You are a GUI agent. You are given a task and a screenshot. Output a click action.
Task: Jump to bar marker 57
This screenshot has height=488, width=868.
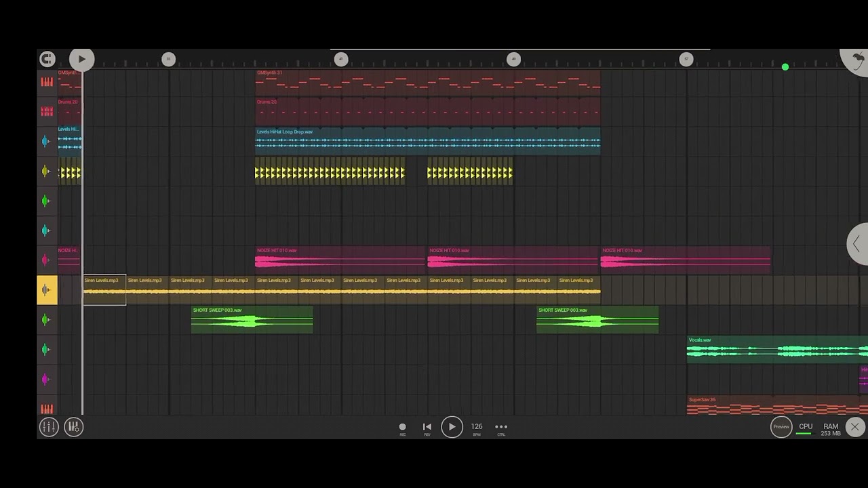click(686, 60)
